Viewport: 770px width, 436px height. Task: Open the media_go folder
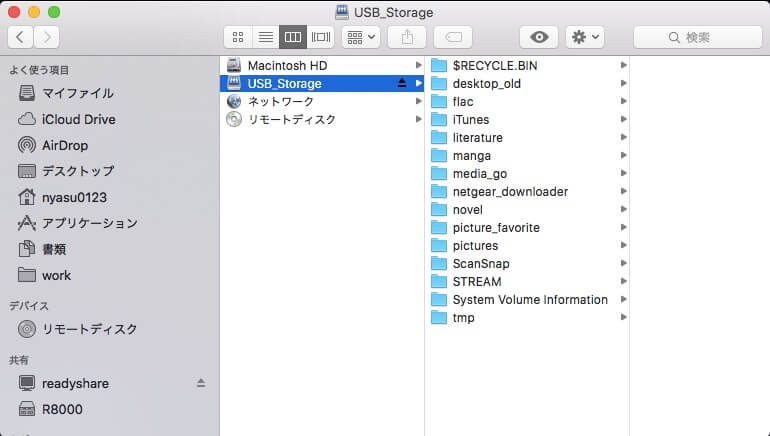tap(529, 173)
